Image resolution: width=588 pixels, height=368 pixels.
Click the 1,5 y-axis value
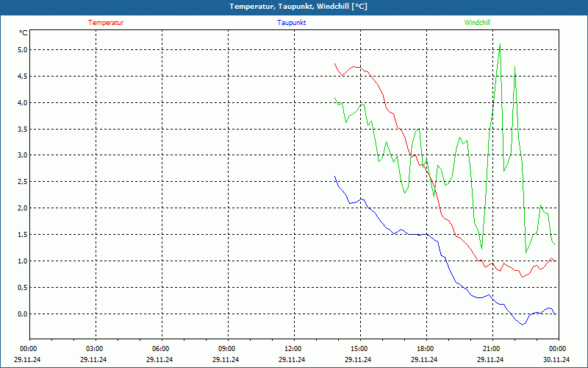click(x=23, y=235)
